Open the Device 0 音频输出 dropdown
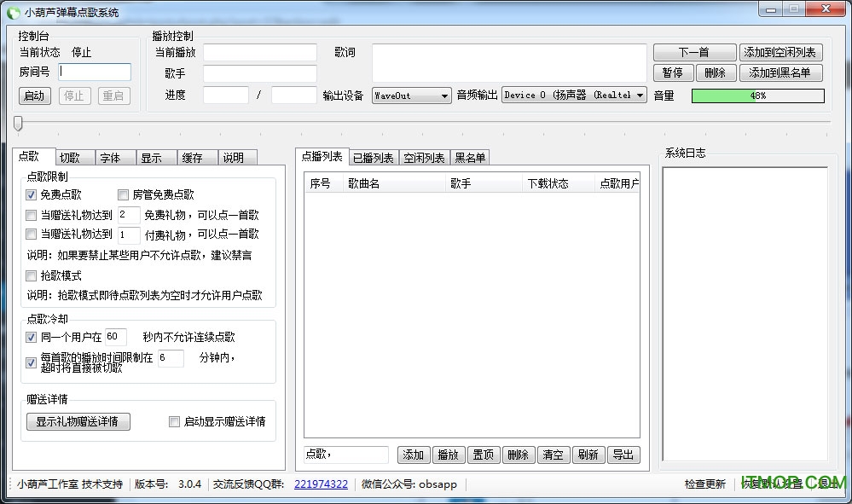 pyautogui.click(x=575, y=96)
